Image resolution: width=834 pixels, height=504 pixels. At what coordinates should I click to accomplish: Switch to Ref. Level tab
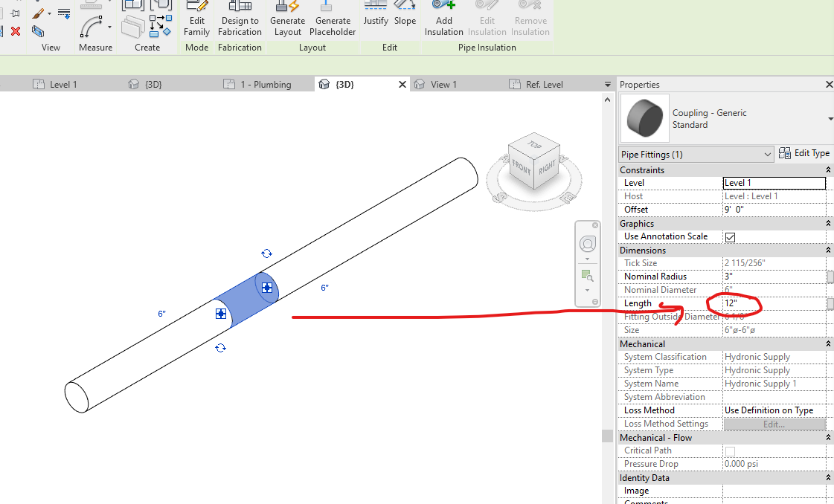(x=536, y=85)
